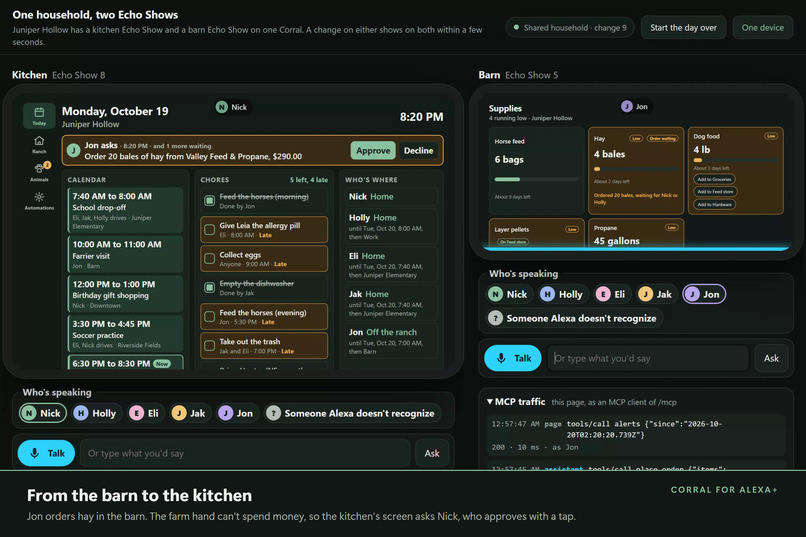Select unrecognized speaker in the barn
This screenshot has height=537, width=806.
click(x=574, y=318)
